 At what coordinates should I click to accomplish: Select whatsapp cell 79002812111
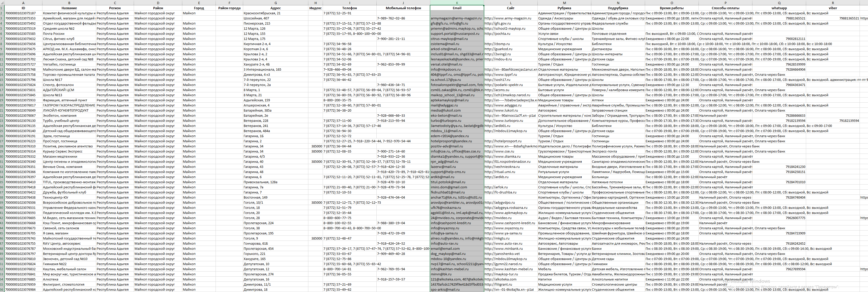pyautogui.click(x=779, y=39)
